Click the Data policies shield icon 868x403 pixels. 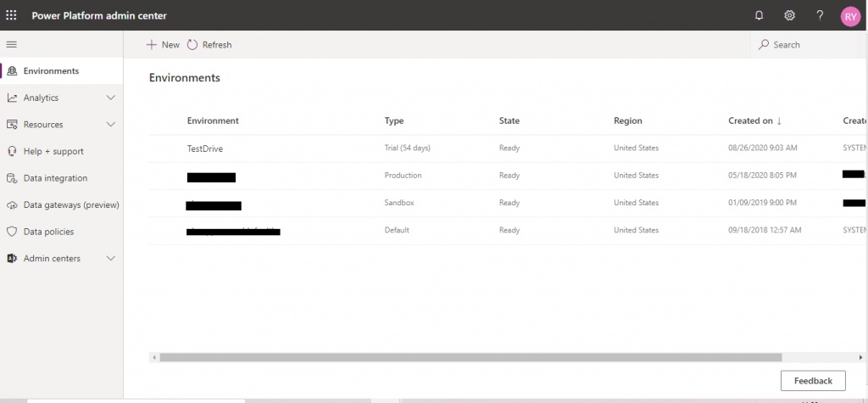12,232
